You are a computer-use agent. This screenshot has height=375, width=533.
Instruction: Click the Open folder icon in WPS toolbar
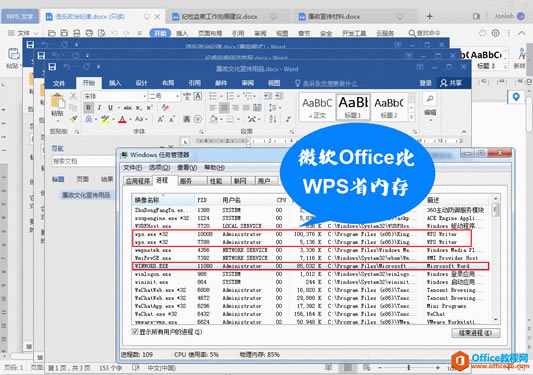(52, 33)
